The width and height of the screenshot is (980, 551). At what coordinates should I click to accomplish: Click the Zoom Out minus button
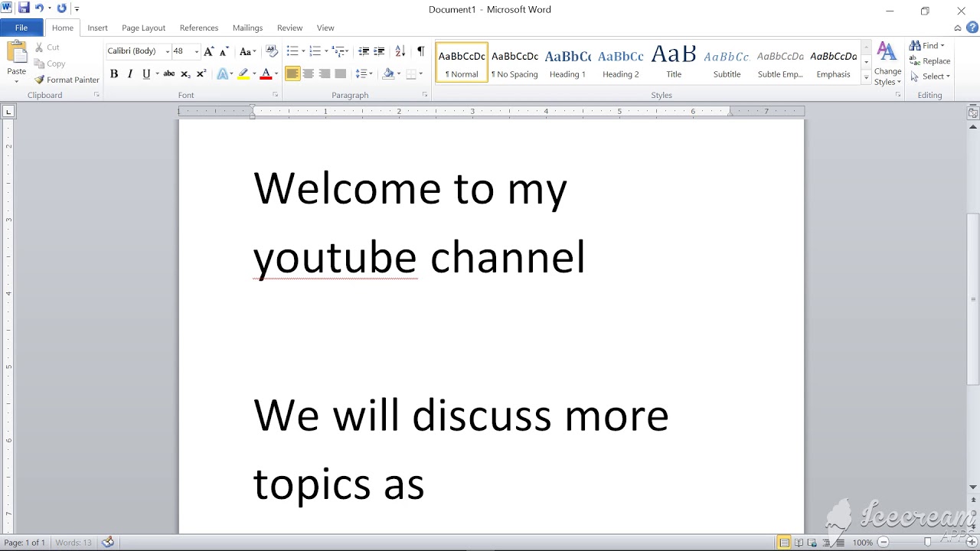pos(883,543)
